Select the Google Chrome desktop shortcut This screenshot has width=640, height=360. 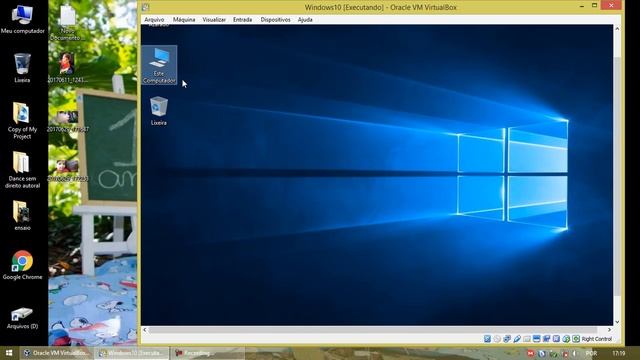pos(22,265)
